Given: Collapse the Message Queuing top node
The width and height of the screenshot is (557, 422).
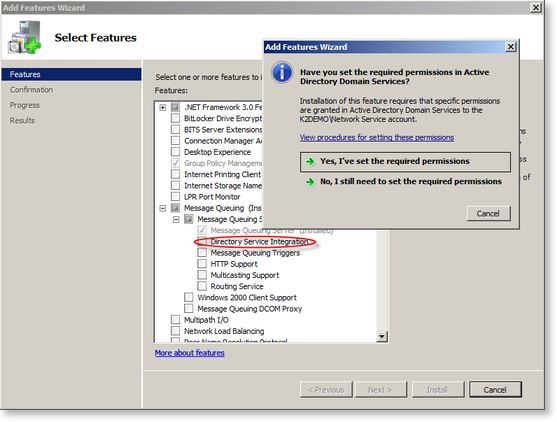Looking at the screenshot, I should click(x=163, y=208).
